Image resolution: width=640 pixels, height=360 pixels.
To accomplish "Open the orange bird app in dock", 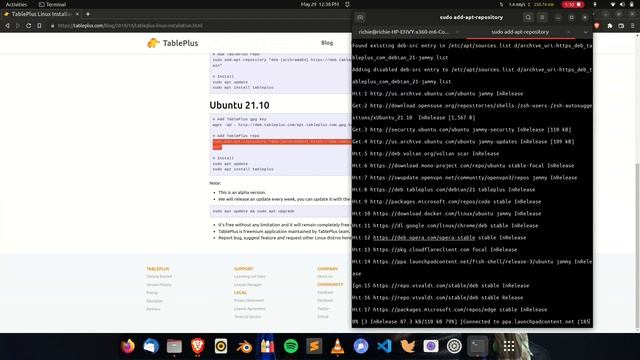I will (x=407, y=346).
